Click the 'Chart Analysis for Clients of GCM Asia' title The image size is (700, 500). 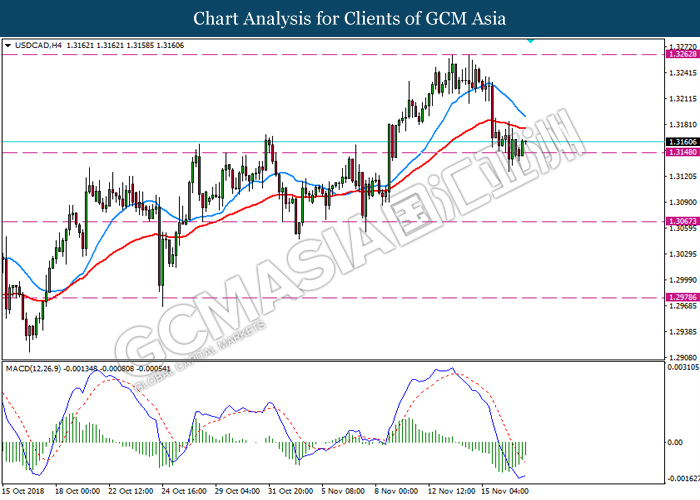point(350,19)
